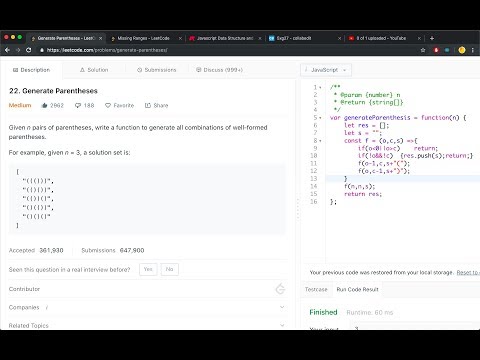The image size is (480, 360).
Task: Reload the page with refresh icon
Action: point(29,50)
